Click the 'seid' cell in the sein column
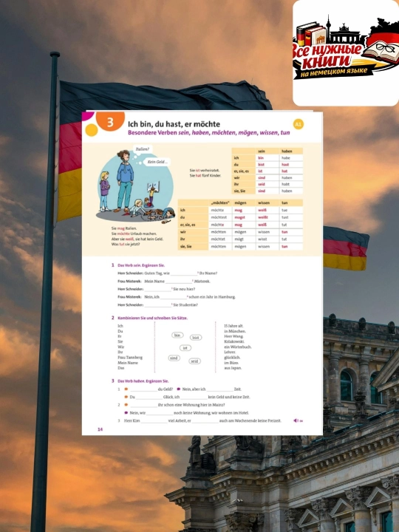Screen dimensions: 399x532 (267, 184)
